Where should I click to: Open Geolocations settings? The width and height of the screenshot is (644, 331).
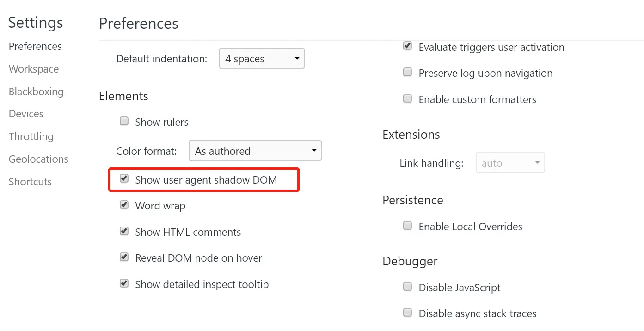[38, 159]
